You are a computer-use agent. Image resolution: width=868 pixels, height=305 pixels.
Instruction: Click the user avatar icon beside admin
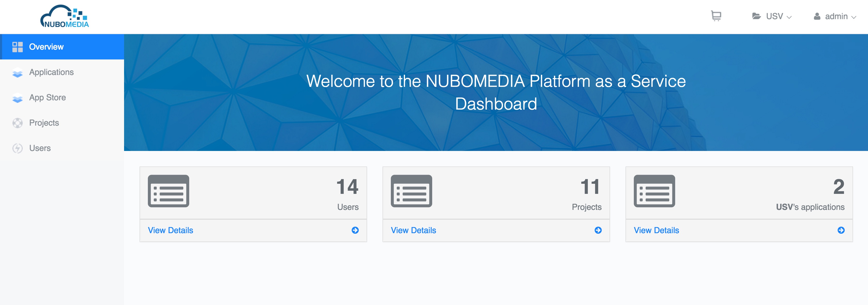point(817,16)
